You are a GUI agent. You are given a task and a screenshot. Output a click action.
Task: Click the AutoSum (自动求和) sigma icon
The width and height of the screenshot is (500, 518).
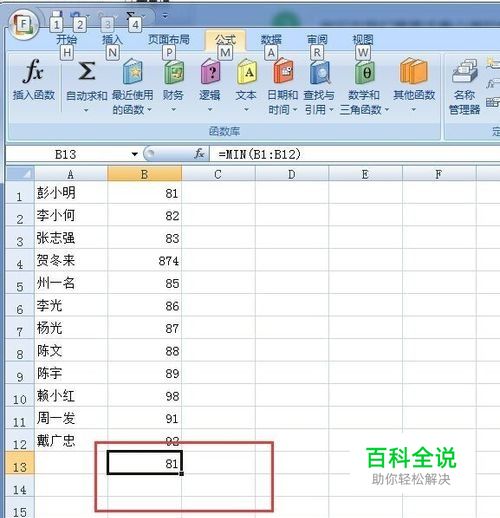click(x=87, y=72)
